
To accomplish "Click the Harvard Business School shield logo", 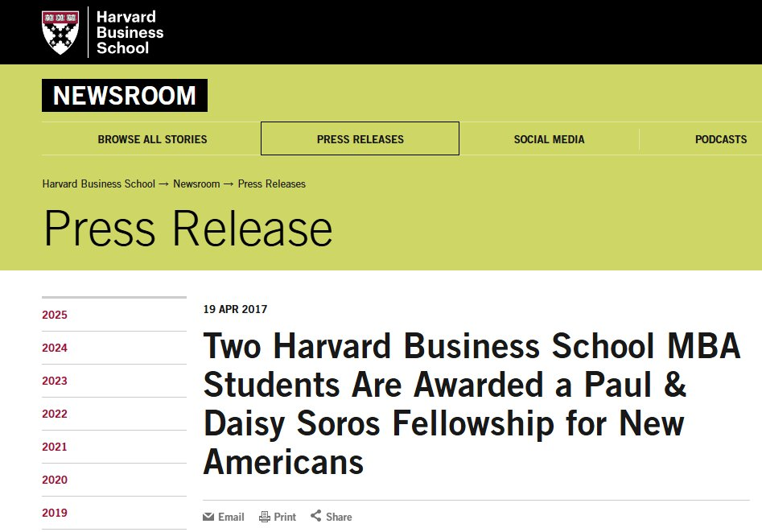I will pyautogui.click(x=60, y=32).
